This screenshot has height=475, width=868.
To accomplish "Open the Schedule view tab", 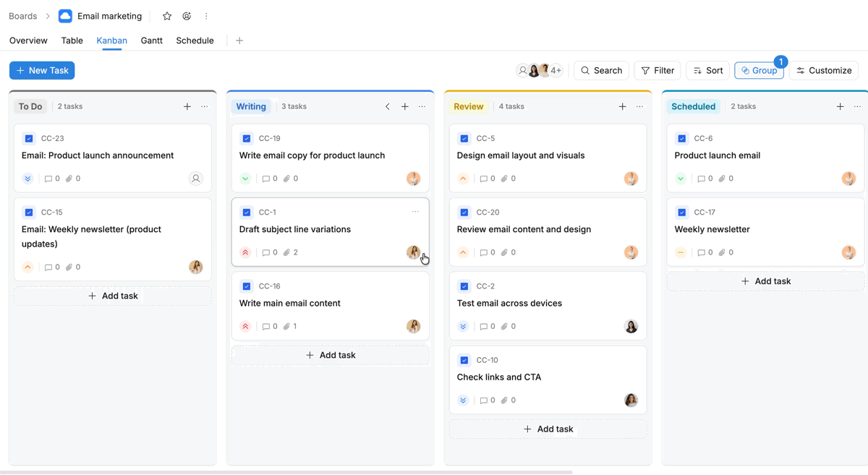I will (195, 40).
